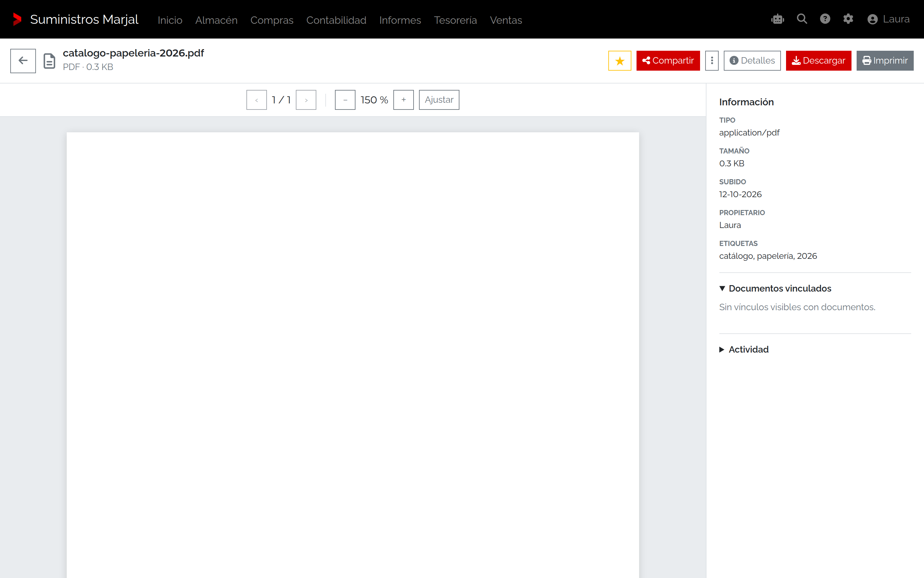Image resolution: width=924 pixels, height=578 pixels.
Task: Click the catalogo-papeleria-2026.pdf file name
Action: [133, 53]
